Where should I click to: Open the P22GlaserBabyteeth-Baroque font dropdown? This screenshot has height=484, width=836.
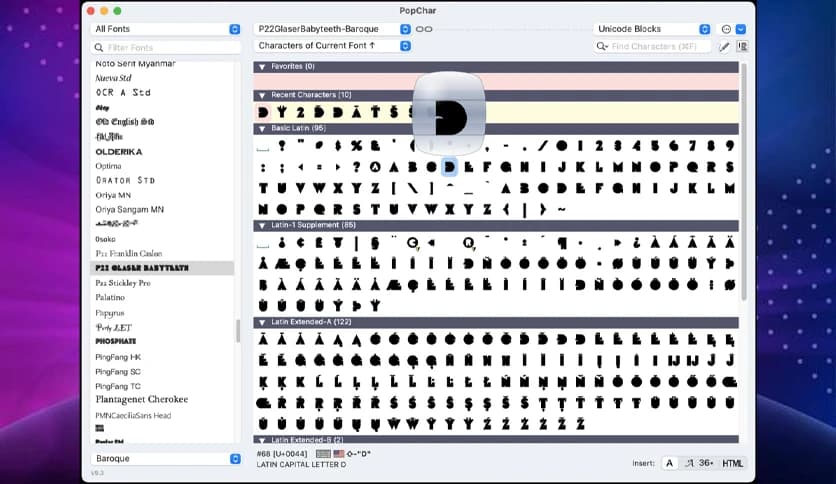point(332,29)
